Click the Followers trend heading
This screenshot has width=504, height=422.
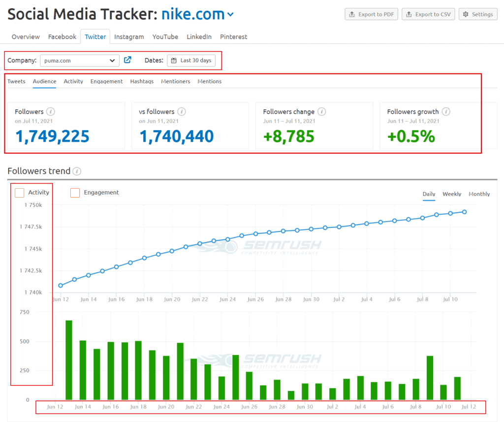[x=39, y=171]
